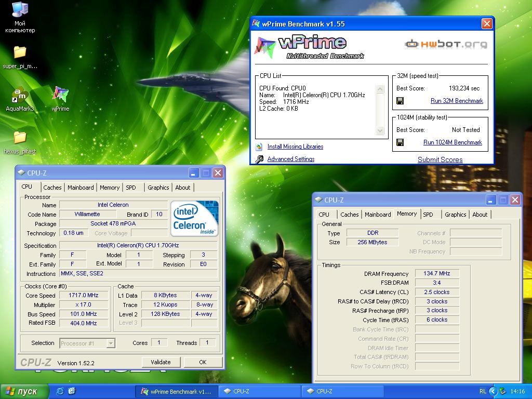Open About tab in right CPU-Z window

pos(480,215)
